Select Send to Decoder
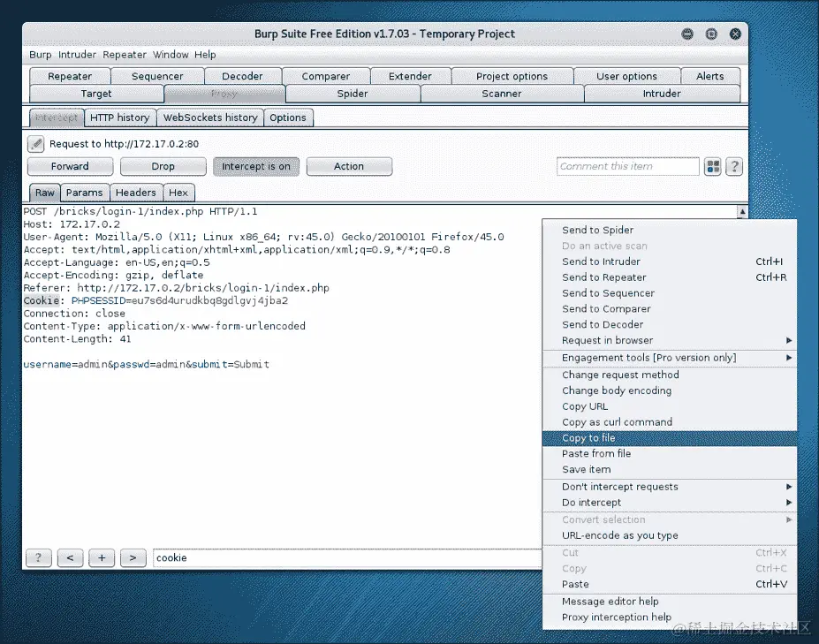This screenshot has height=644, width=819. click(x=670, y=324)
